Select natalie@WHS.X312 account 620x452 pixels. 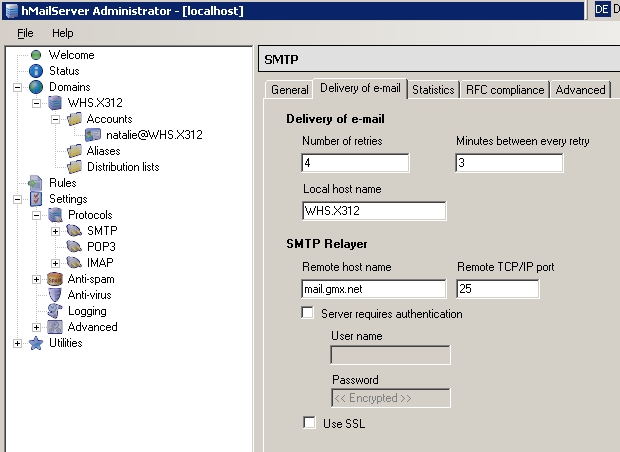click(x=154, y=135)
